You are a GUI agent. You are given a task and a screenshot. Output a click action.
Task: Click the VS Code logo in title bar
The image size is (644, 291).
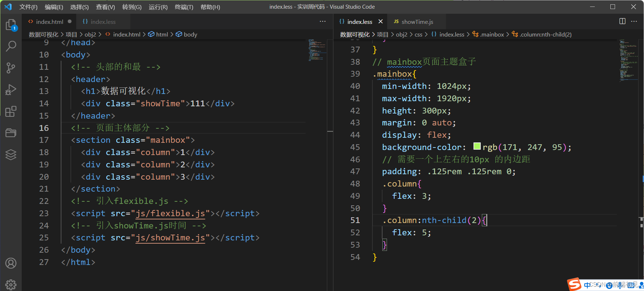8,7
